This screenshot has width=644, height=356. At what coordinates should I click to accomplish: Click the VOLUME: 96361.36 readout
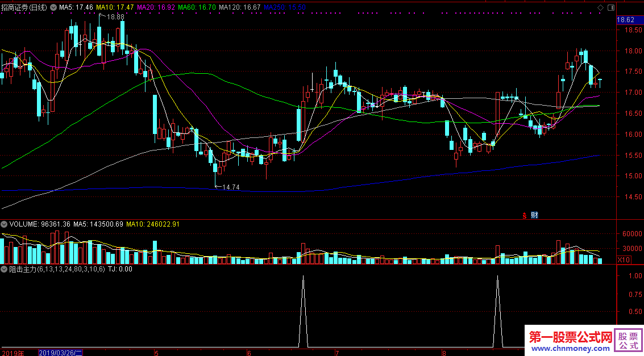click(x=40, y=224)
